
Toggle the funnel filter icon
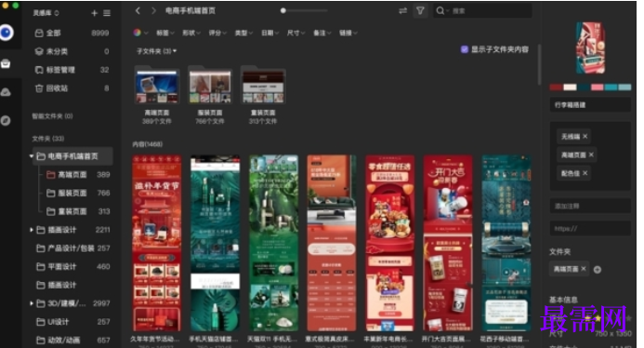pos(420,10)
